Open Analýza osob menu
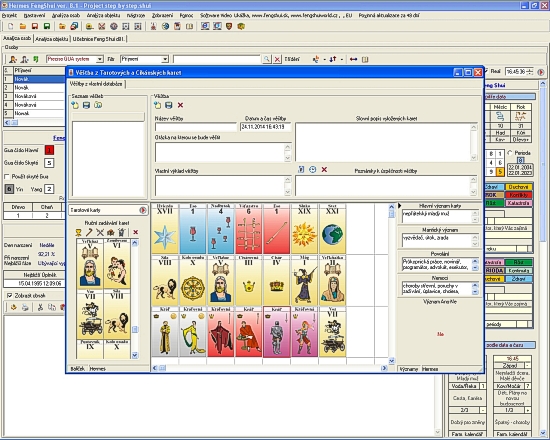 [x=66, y=15]
